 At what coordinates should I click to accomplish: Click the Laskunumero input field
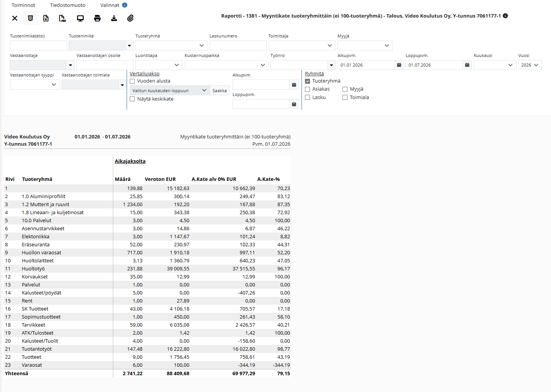(238, 46)
